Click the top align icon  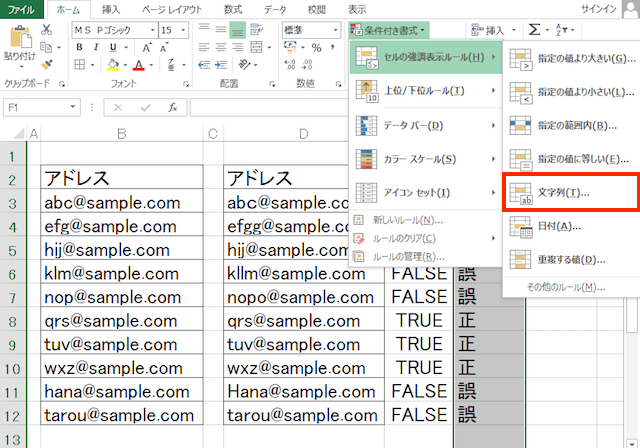click(x=204, y=29)
